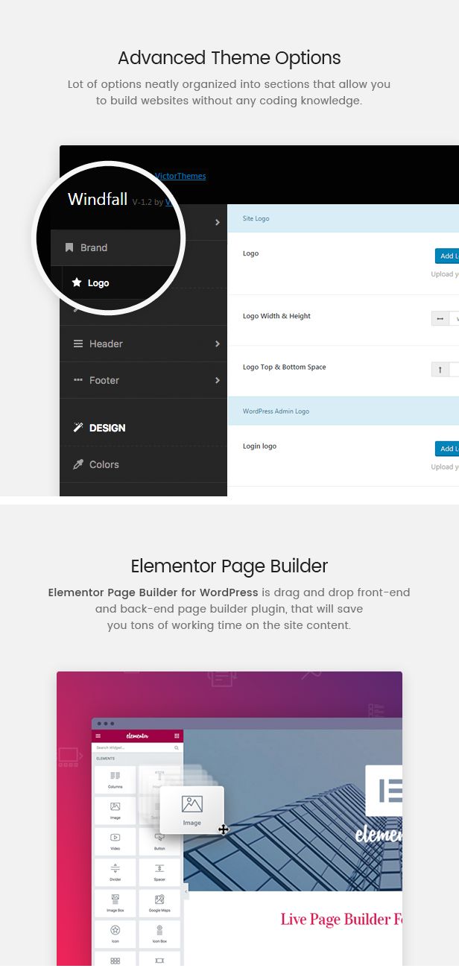Collapse the Elementor side panel handle
Viewport: 459px width, 980px height.
[x=186, y=891]
